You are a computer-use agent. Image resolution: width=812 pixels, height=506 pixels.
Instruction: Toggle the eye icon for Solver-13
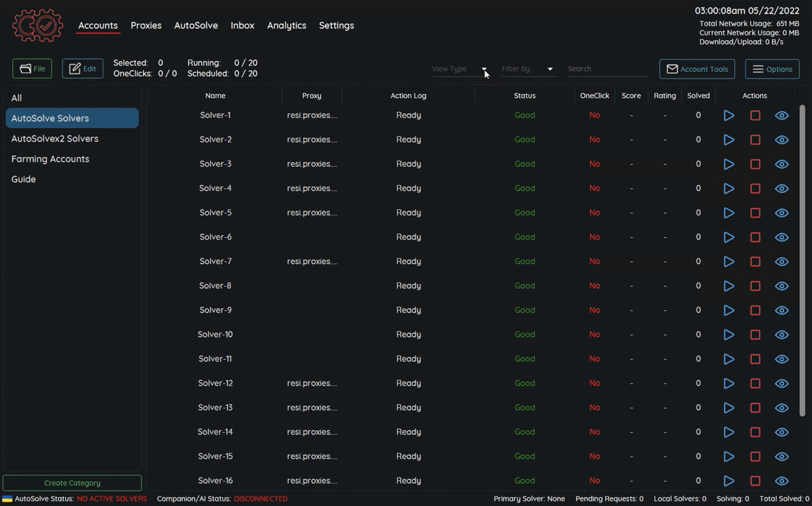click(x=781, y=408)
